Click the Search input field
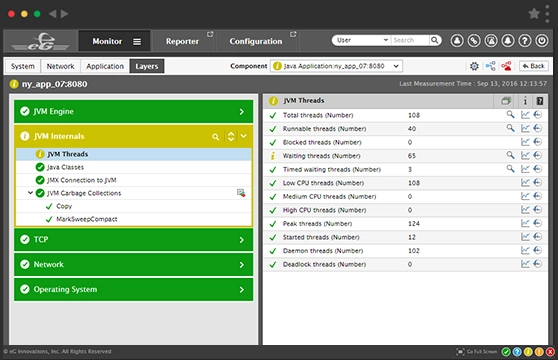 coord(410,40)
